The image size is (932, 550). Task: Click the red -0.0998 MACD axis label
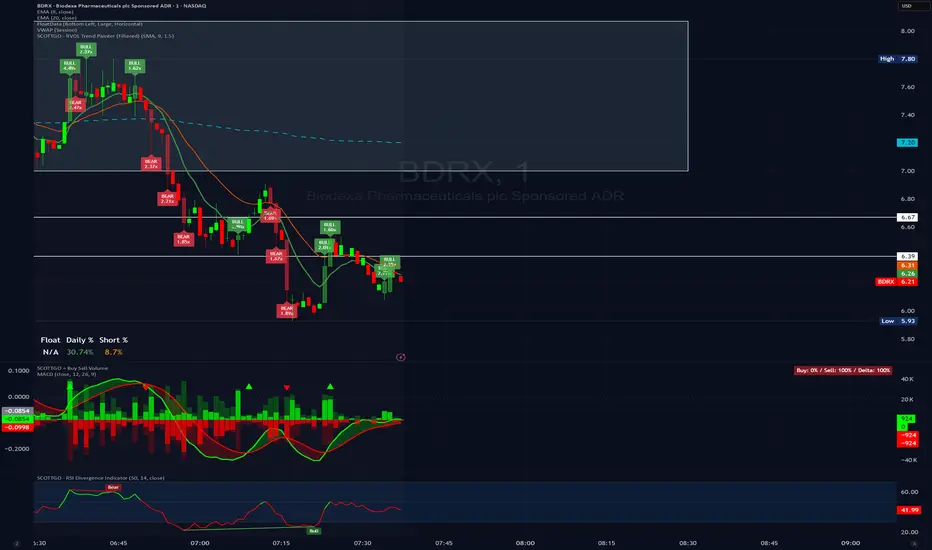point(17,428)
